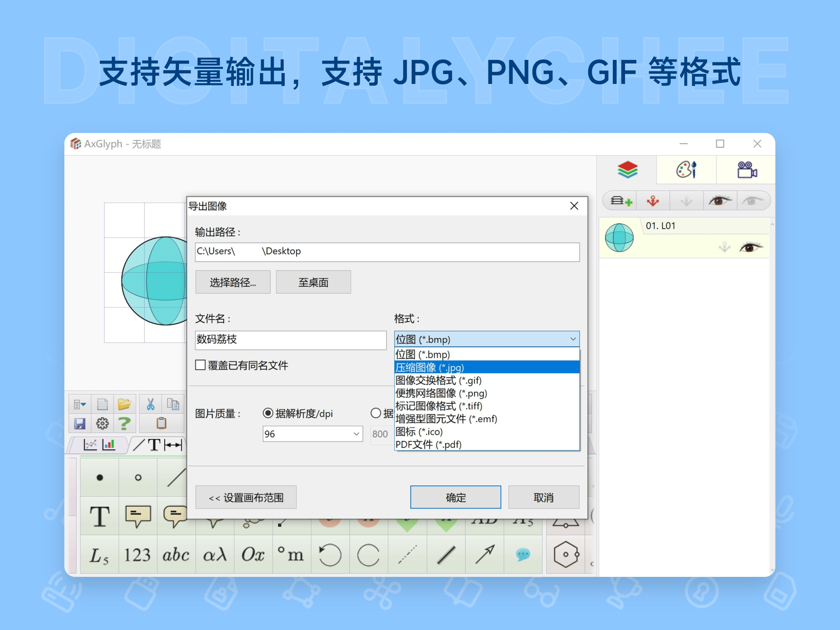Screen dimensions: 840x630
Task: Switch to the palette styling panel
Action: tap(687, 170)
